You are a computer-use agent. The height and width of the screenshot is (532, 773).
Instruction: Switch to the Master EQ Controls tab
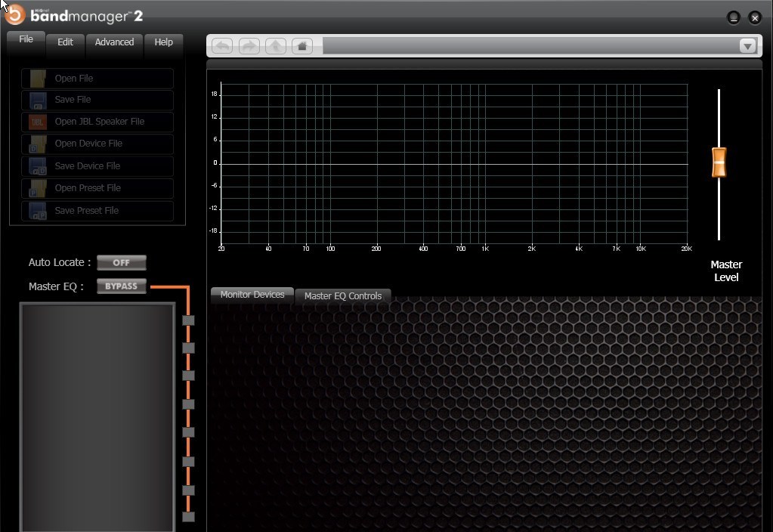[342, 296]
